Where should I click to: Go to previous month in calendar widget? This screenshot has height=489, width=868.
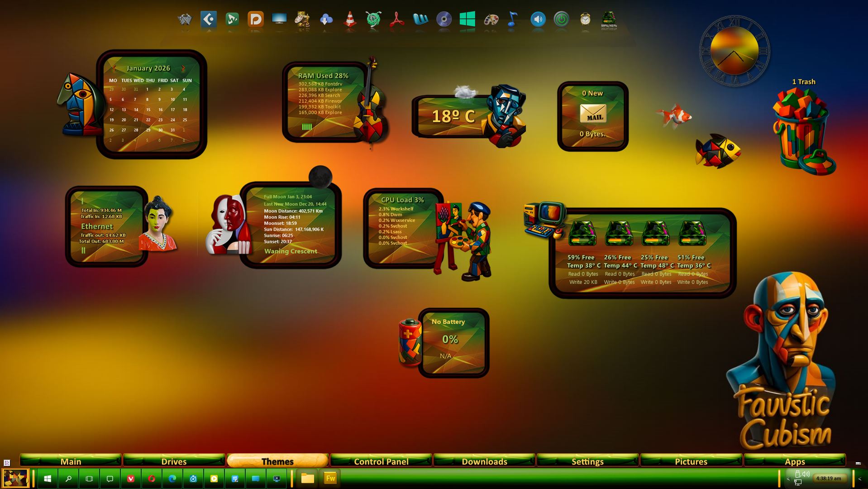tap(114, 68)
